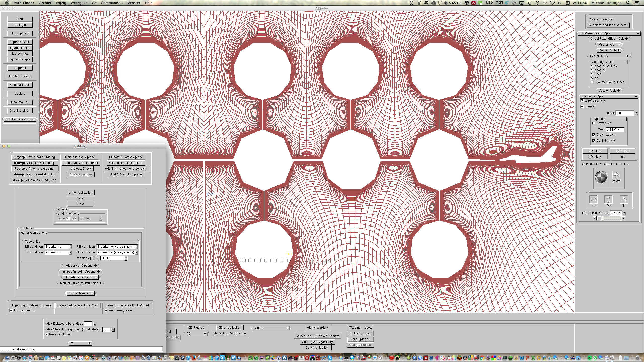Expand Scatter Opts in right panel
Image resolution: width=644 pixels, height=362 pixels.
pos(609,90)
